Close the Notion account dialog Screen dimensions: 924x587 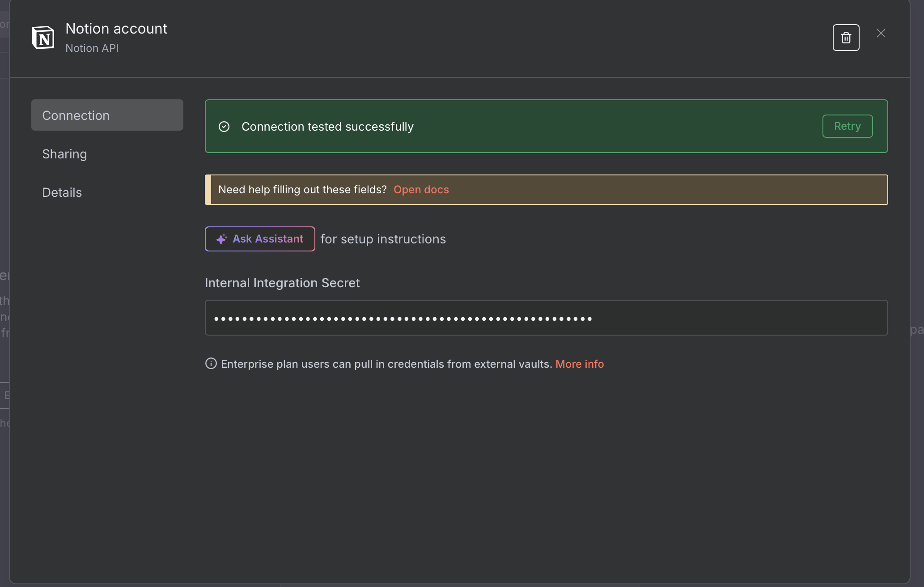point(881,34)
